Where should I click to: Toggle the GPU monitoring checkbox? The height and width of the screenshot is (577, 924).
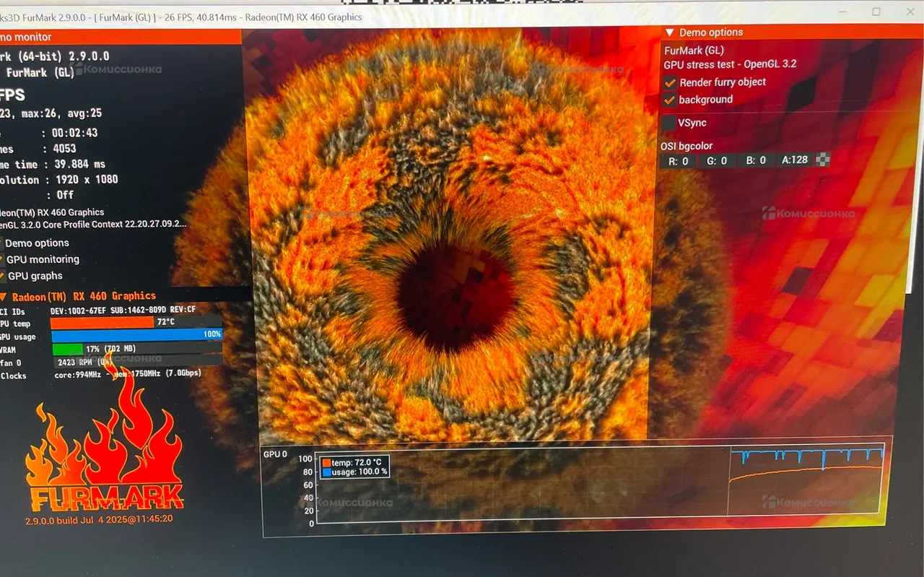coord(2,259)
